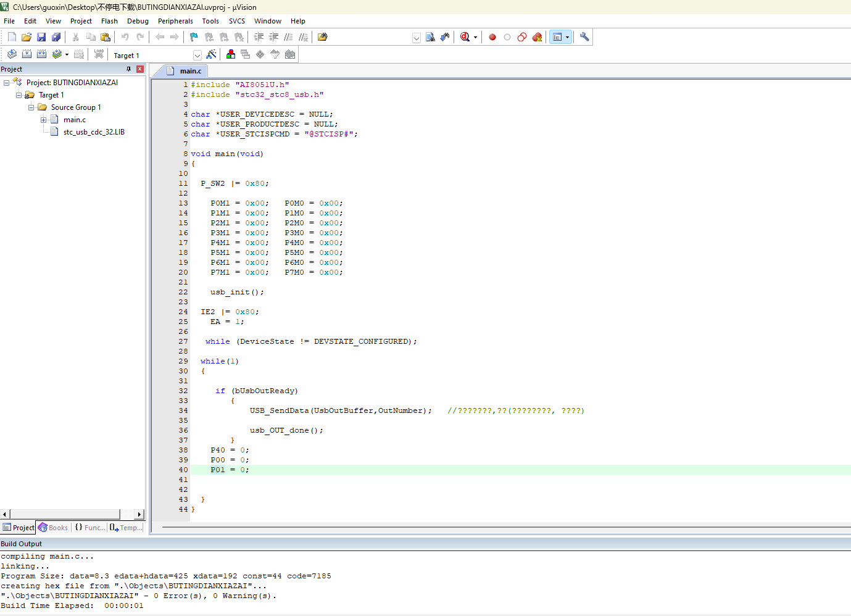Screen dimensions: 851x616
Task: Click the Manage Run-Time Environment diamond icon
Action: (x=260, y=54)
